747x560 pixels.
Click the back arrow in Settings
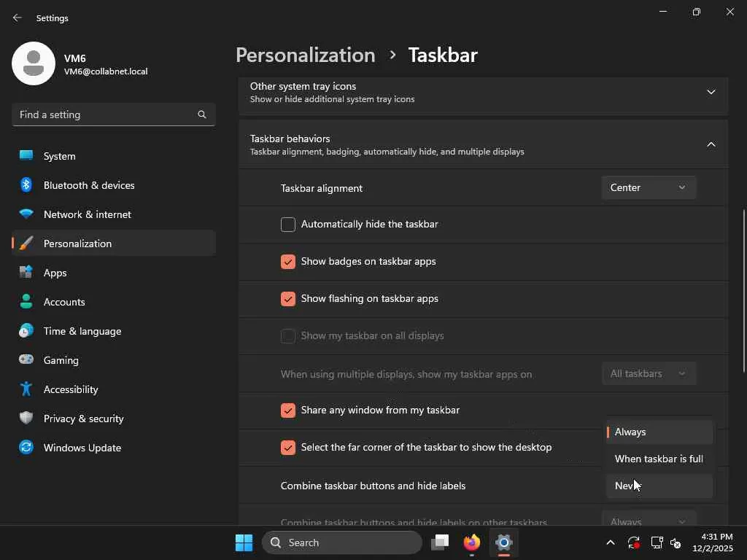point(18,17)
